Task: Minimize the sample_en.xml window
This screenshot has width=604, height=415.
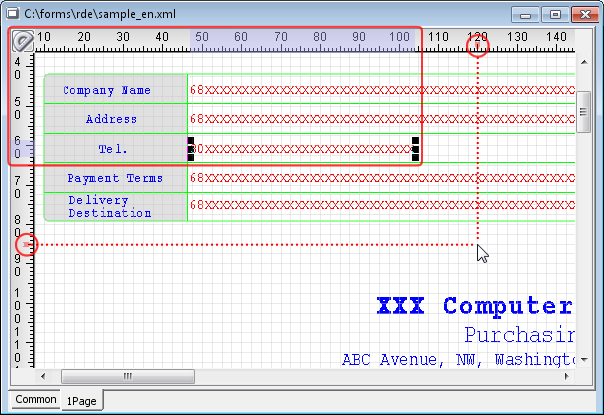Action: click(525, 15)
